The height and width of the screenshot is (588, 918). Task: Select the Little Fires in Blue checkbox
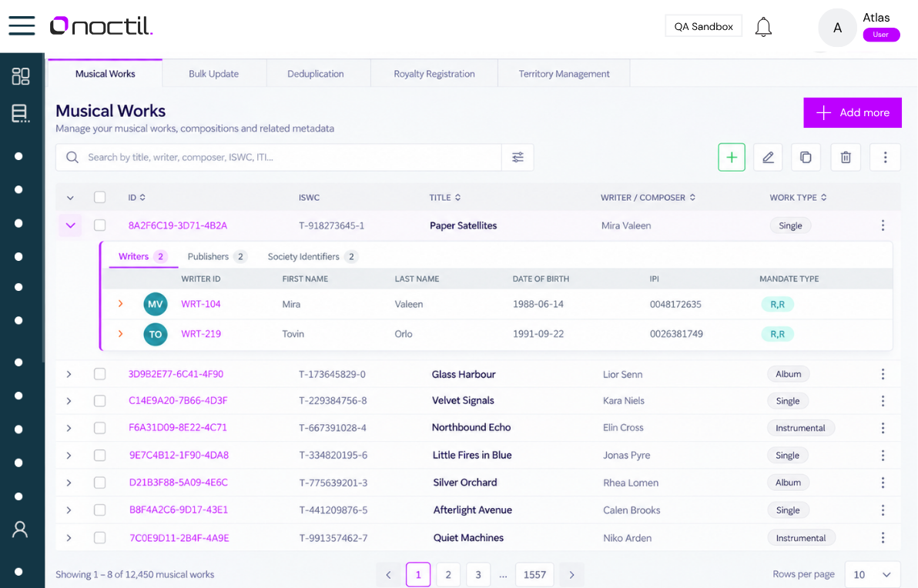coord(99,455)
